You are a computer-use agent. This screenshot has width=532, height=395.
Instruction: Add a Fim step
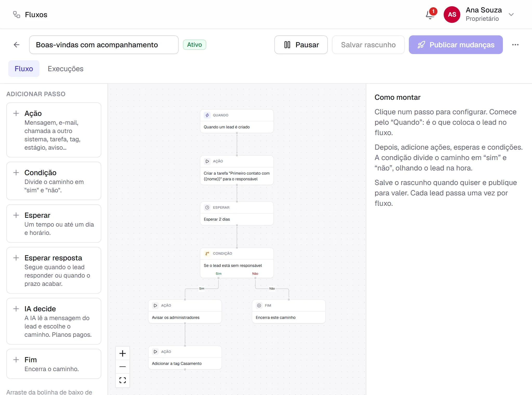[x=54, y=364]
